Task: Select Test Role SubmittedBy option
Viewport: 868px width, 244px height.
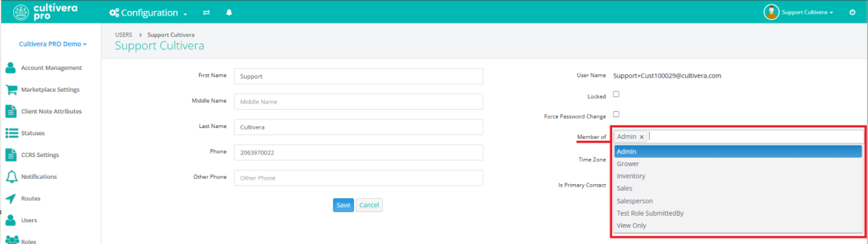Action: click(x=738, y=213)
